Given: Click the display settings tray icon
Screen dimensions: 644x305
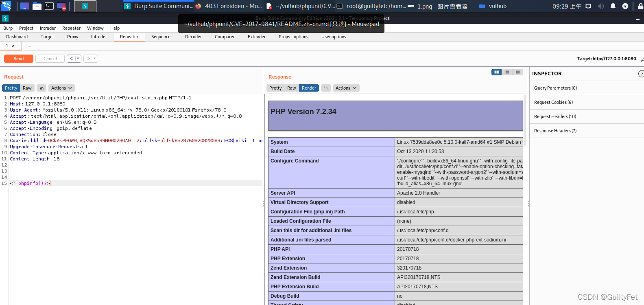Looking at the screenshot, I should (x=588, y=6).
